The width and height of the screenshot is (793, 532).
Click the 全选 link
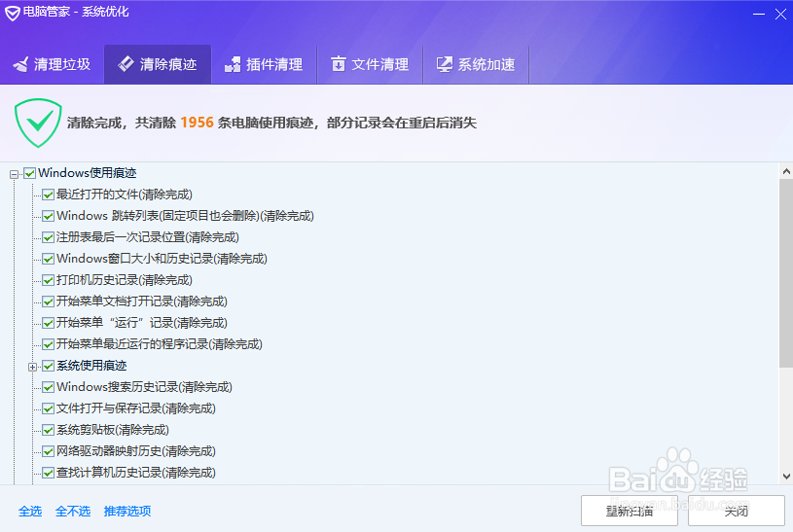click(30, 512)
